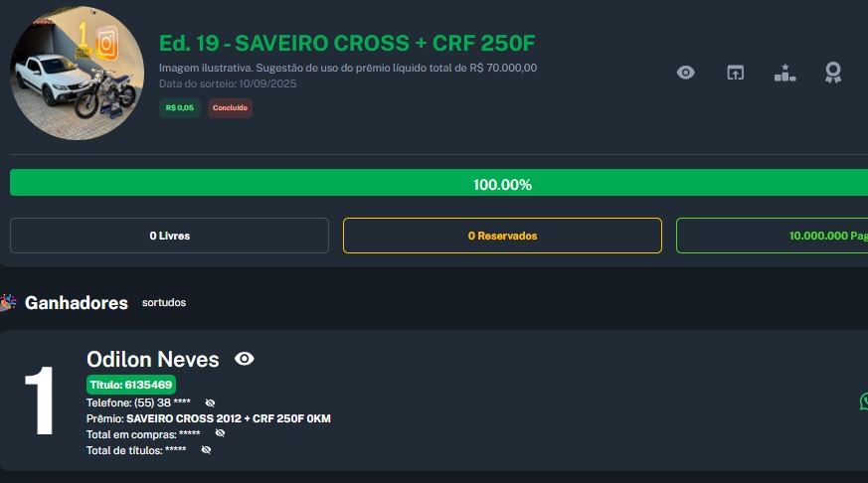Select the 10.000.000 Pagos filter box

[x=772, y=236]
